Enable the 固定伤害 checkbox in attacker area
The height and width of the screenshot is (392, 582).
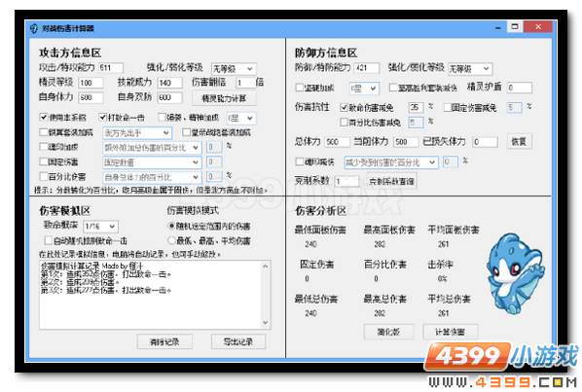click(x=44, y=161)
